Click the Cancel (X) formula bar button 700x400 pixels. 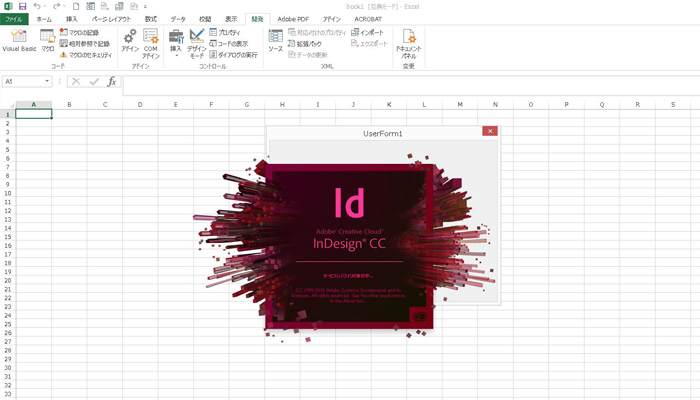point(76,81)
